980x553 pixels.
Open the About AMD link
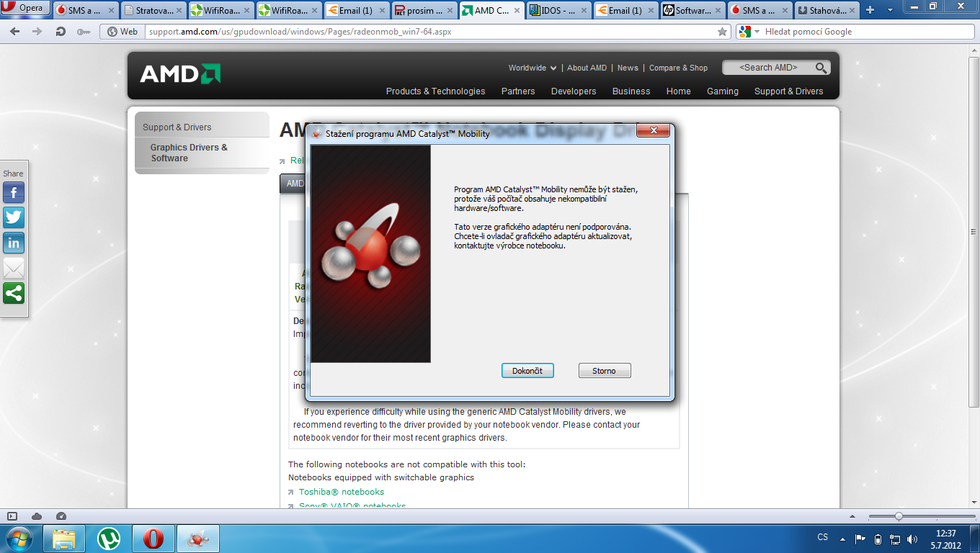coord(587,68)
